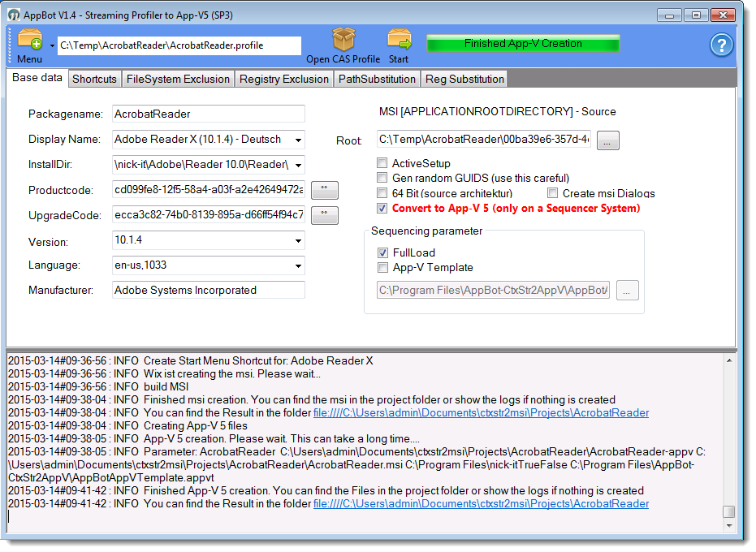Viewport: 756px width, 552px height.
Task: Click the Sequencing parameter group label
Action: 426,231
